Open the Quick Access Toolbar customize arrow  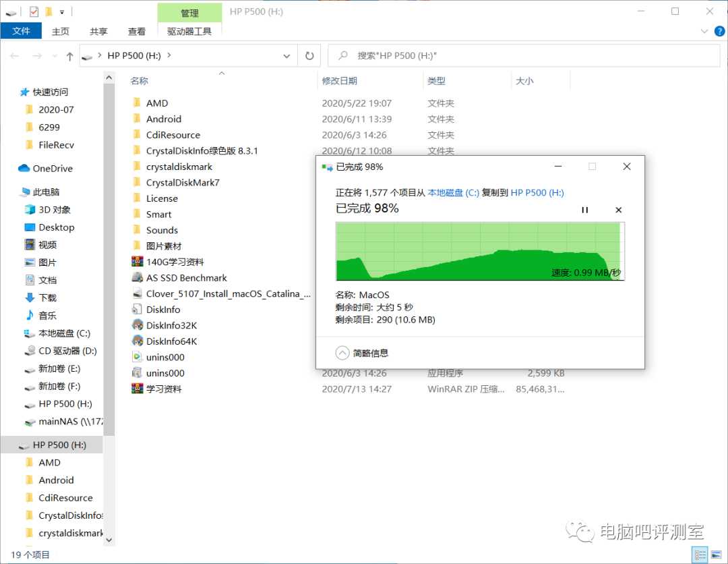(x=62, y=12)
